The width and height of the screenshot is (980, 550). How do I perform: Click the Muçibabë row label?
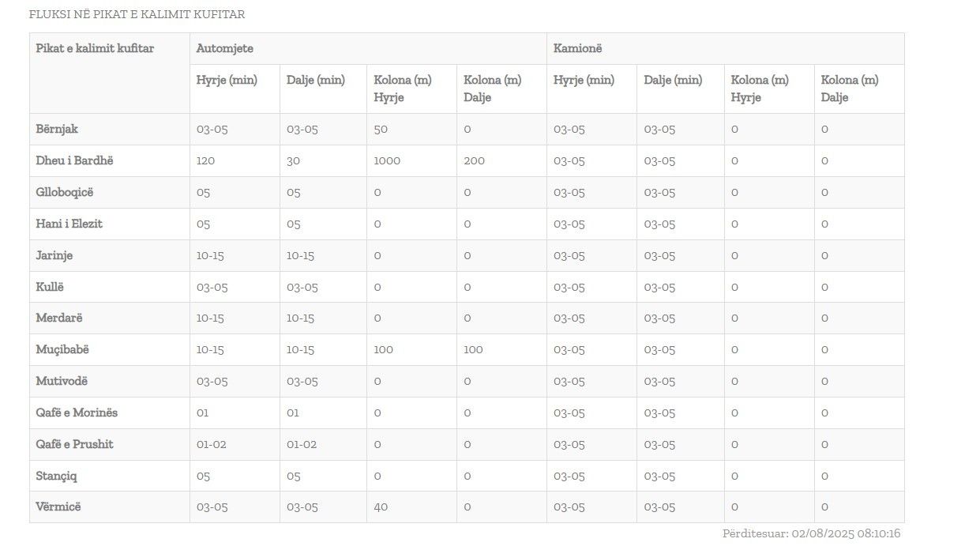point(62,349)
